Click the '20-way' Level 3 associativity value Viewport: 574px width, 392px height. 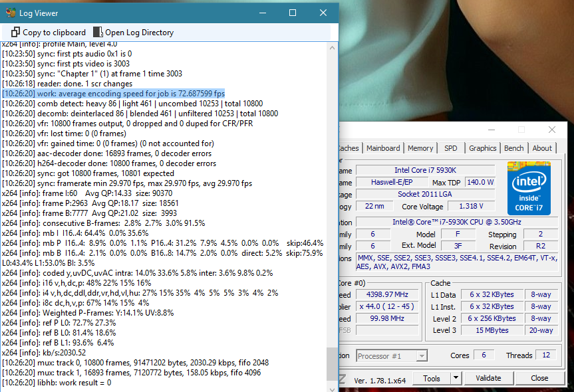[x=541, y=331]
